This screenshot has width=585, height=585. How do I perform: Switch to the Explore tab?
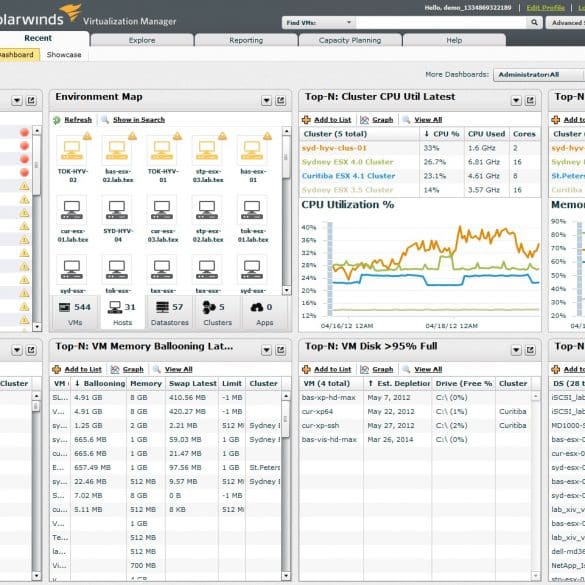[142, 40]
